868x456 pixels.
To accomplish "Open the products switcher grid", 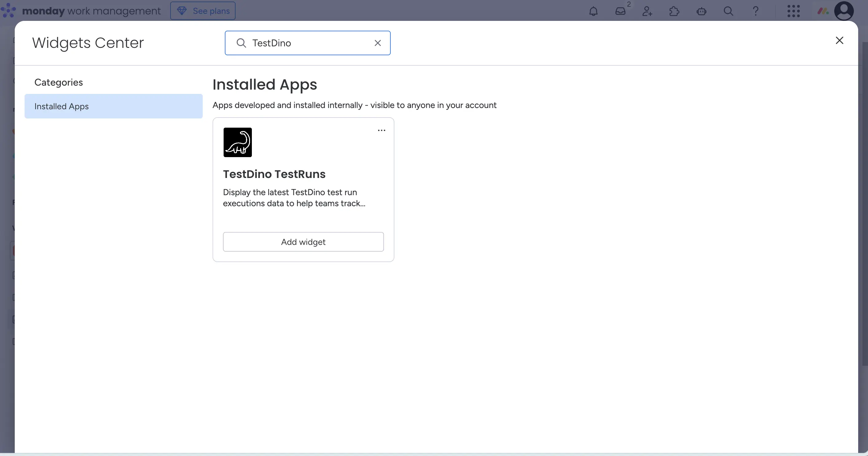I will tap(794, 11).
